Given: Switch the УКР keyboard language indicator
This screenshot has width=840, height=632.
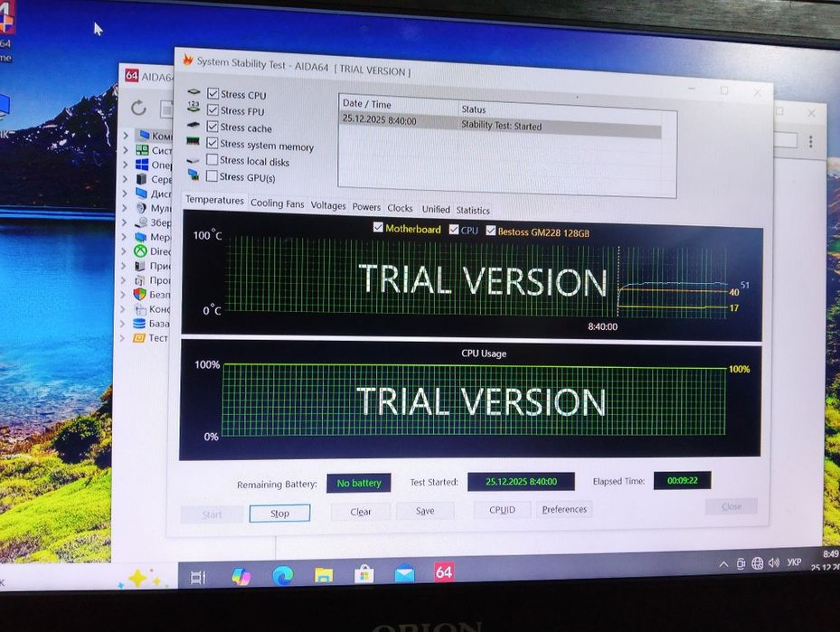Looking at the screenshot, I should point(795,561).
